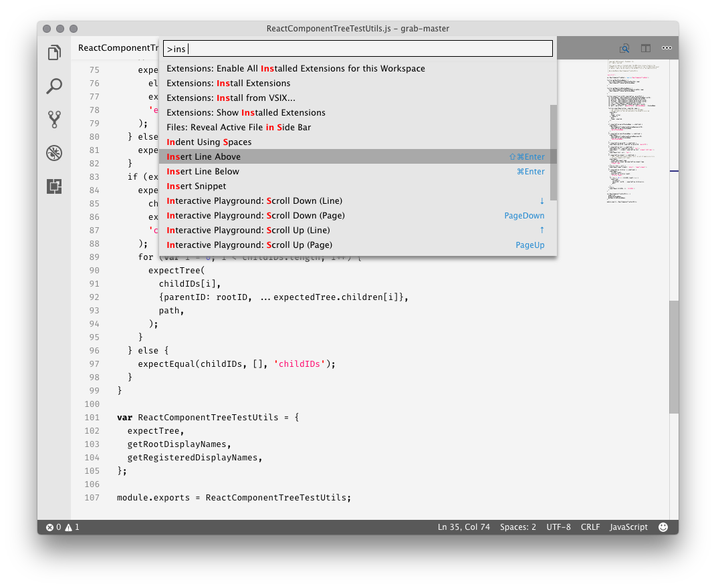
Task: Click expectedTree.children[i] on line 92
Action: pyautogui.click(x=336, y=297)
